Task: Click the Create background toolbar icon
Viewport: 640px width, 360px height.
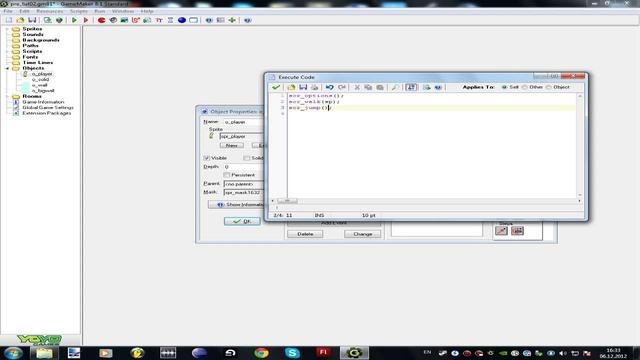Action: click(x=124, y=20)
